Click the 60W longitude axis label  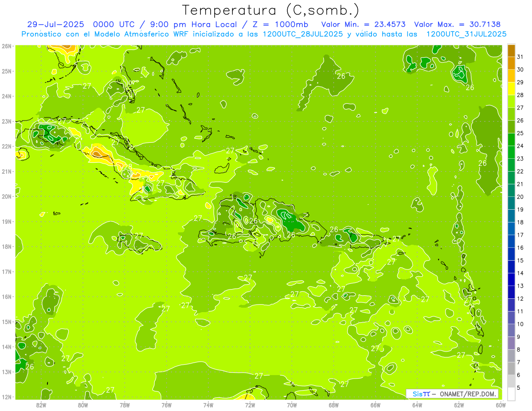click(501, 405)
